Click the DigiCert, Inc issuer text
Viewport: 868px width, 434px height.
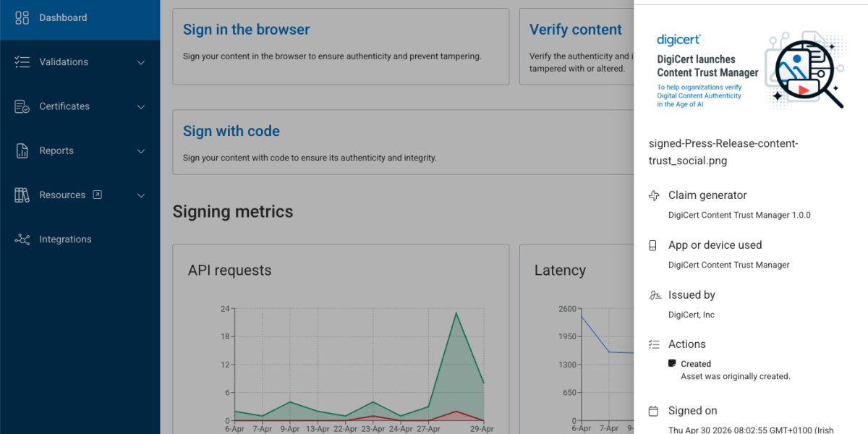click(x=692, y=315)
